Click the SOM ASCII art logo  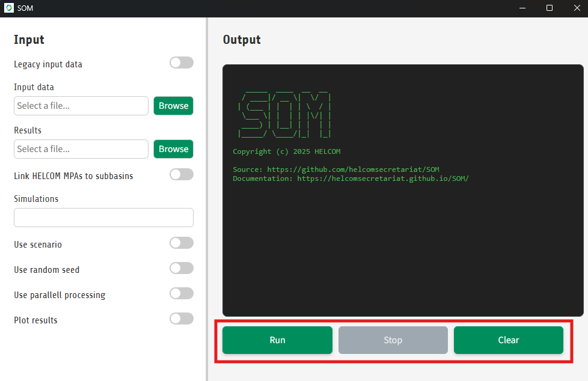click(285, 114)
